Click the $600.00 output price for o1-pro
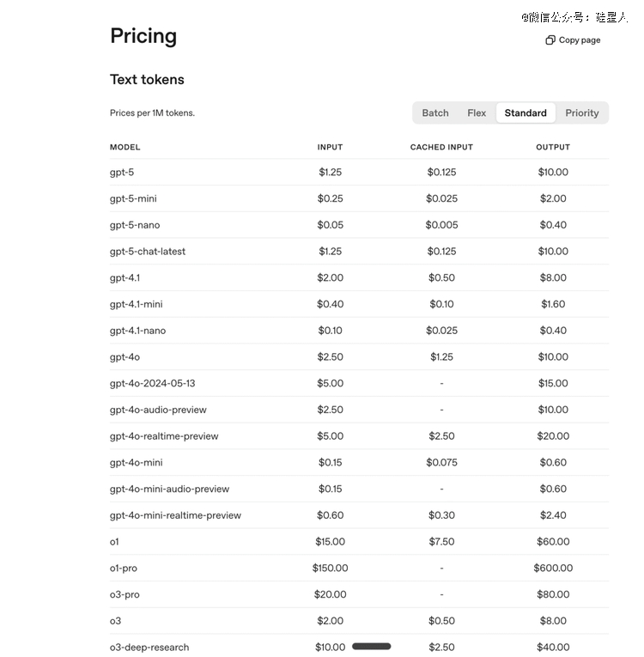 [553, 569]
